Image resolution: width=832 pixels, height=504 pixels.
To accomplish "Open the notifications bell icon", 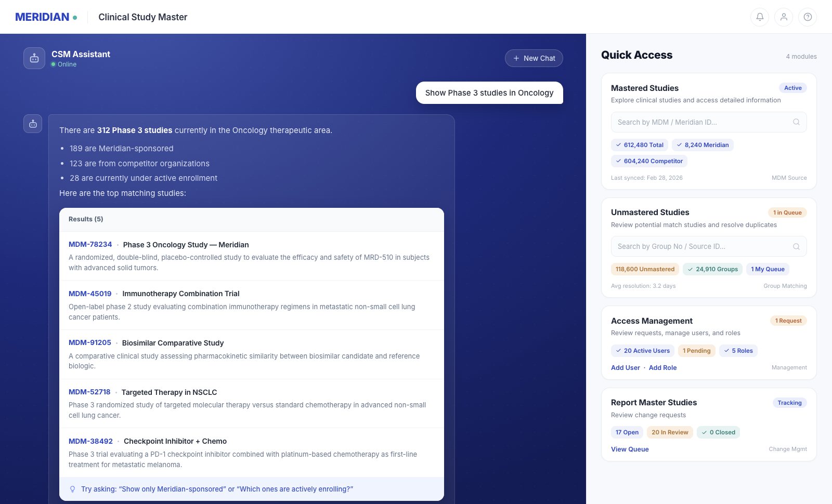I will [x=760, y=17].
